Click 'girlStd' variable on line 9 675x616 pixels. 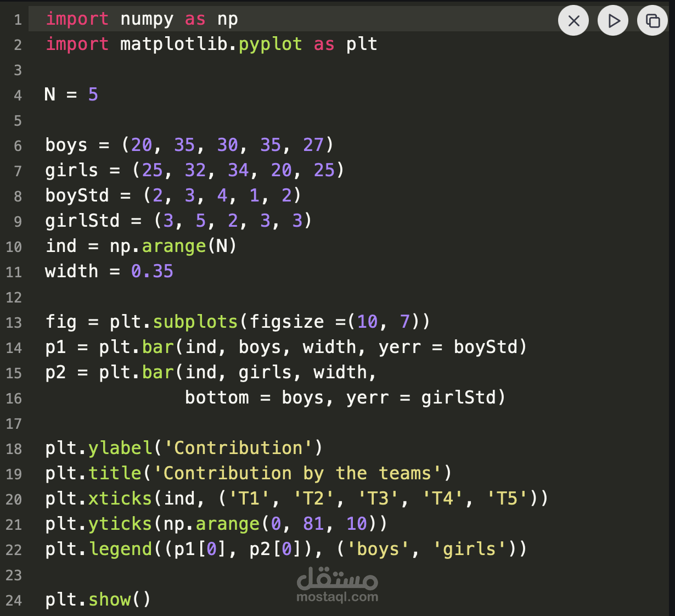(x=83, y=221)
